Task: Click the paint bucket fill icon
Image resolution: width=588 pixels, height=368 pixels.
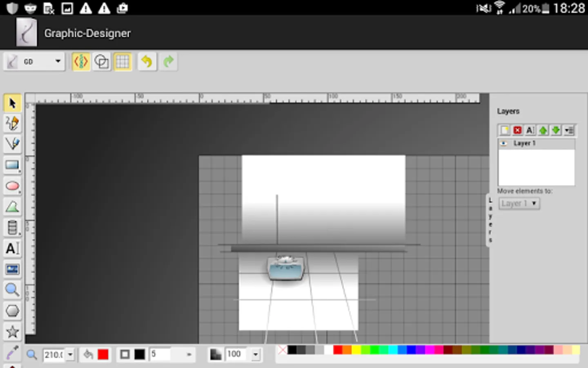Action: [88, 354]
